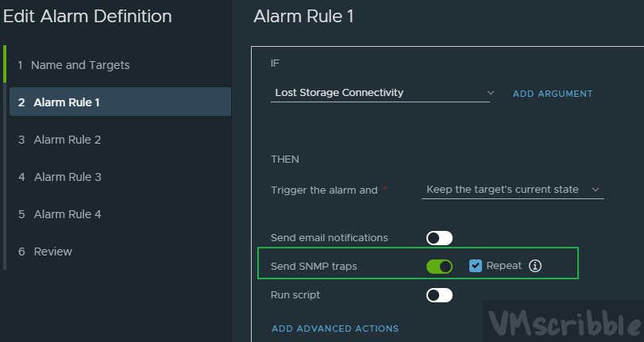
Task: Turn on the Run script toggle
Action: coord(439,295)
